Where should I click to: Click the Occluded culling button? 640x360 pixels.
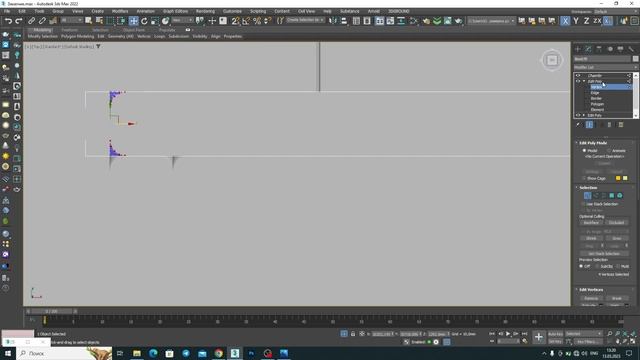[616, 223]
